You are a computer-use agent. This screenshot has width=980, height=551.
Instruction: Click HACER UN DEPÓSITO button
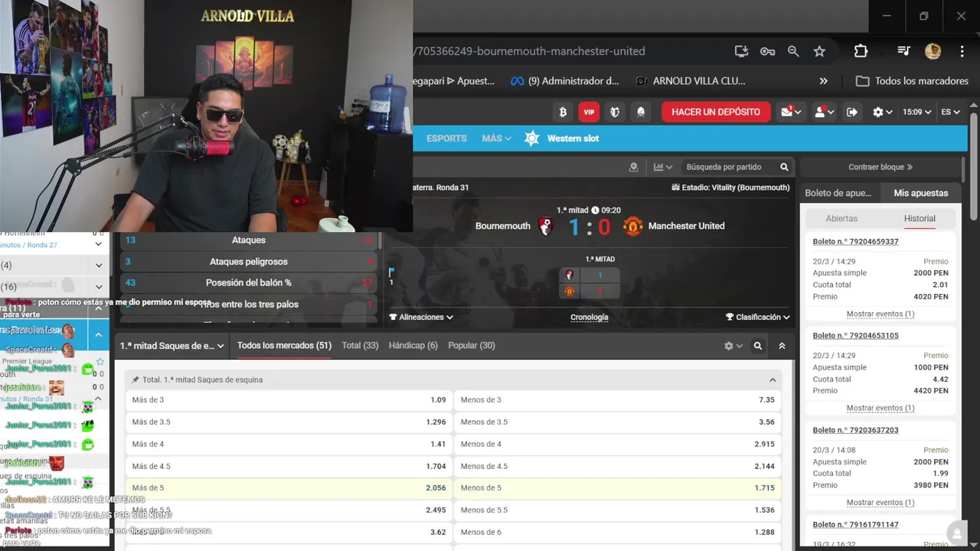pyautogui.click(x=716, y=112)
